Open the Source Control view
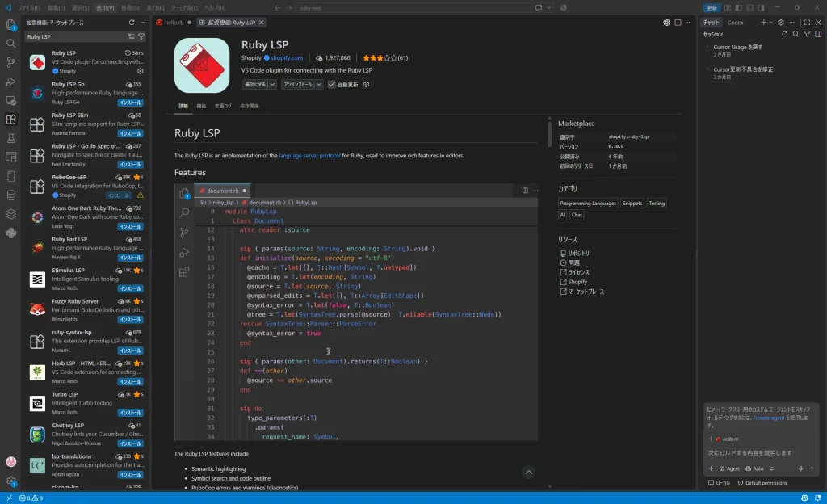 11,62
